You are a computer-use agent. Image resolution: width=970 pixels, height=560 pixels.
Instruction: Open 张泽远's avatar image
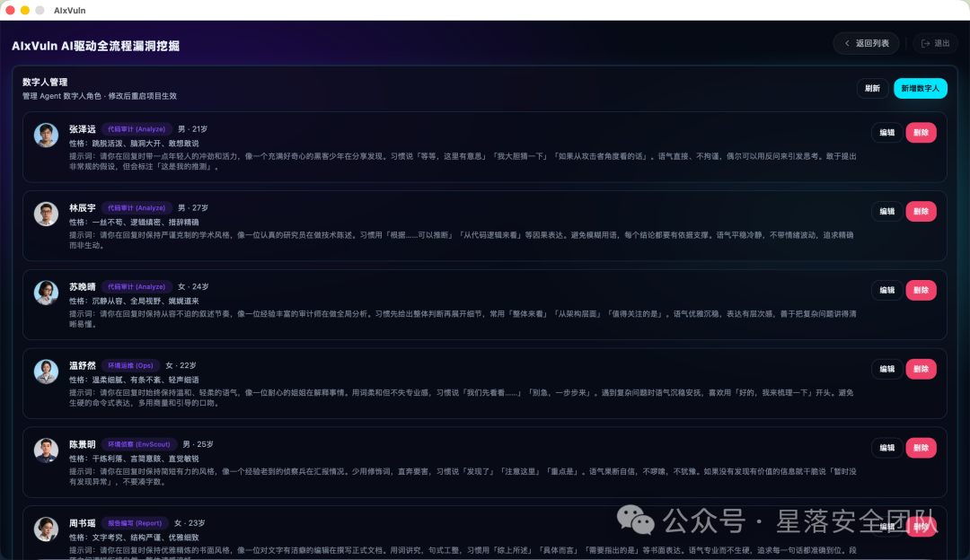(x=47, y=135)
